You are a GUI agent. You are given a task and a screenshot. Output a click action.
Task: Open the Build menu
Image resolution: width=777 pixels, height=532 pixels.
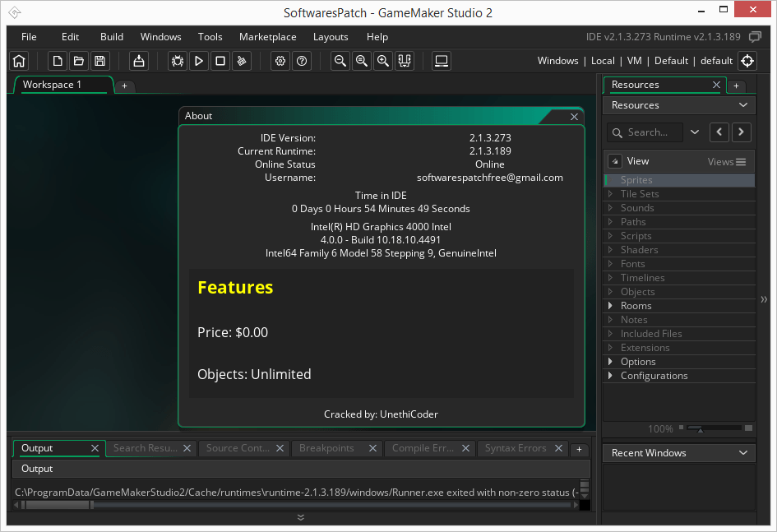pyautogui.click(x=112, y=37)
